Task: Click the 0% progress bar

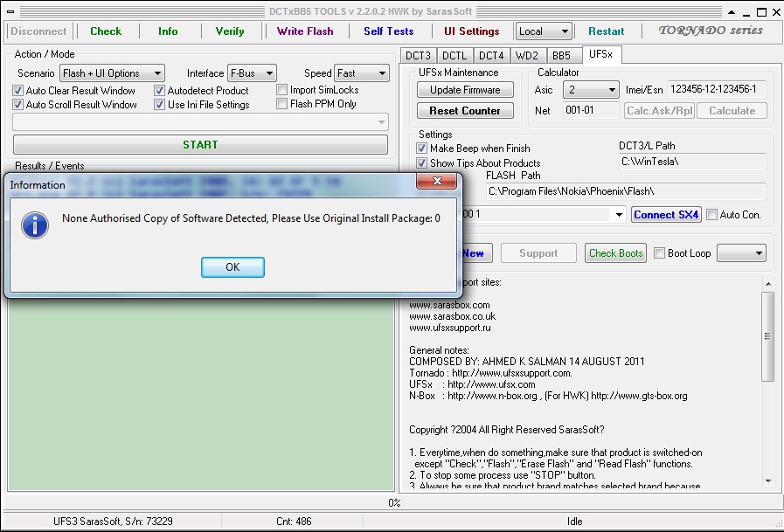Action: [x=394, y=502]
